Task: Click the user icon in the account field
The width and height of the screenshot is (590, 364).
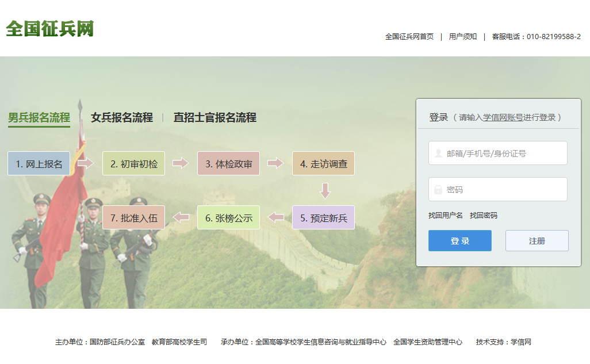Action: pos(438,154)
